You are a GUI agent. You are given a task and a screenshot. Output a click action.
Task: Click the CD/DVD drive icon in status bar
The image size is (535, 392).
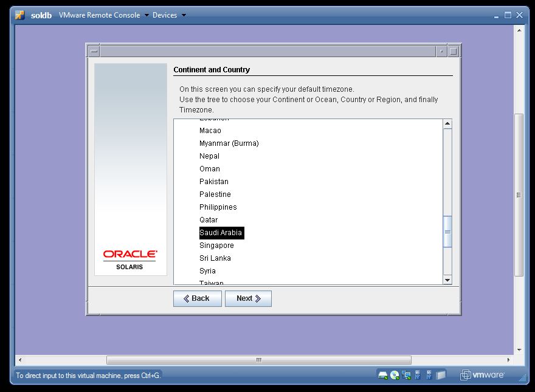[394, 375]
